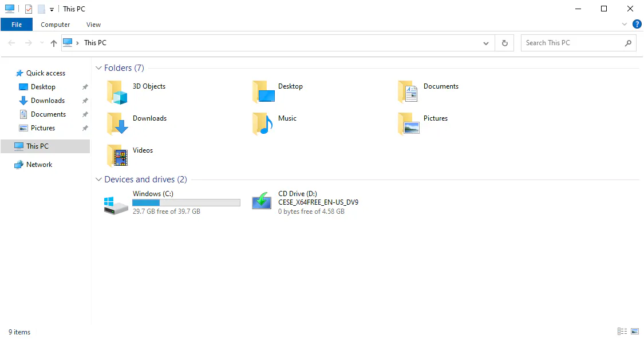Click the Folders (7) group heading
This screenshot has width=644, height=339.
point(124,68)
